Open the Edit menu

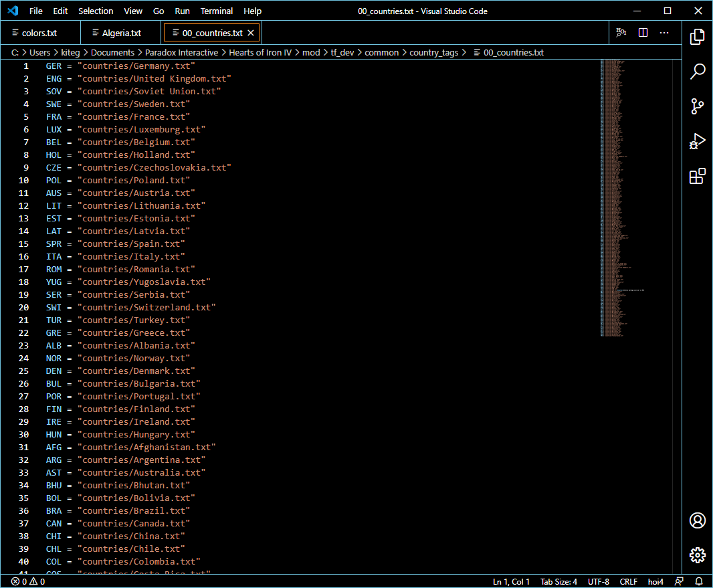[x=60, y=11]
